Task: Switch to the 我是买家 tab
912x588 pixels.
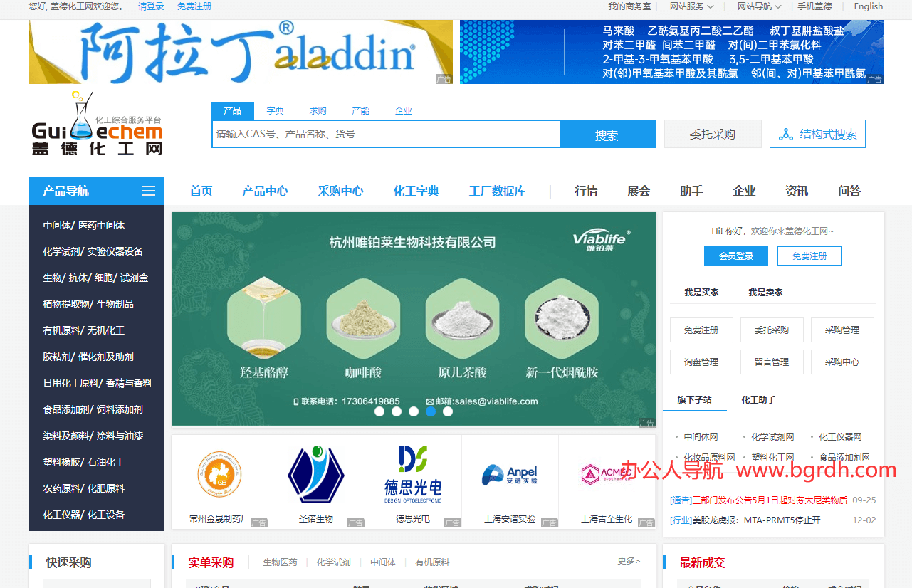Action: click(x=701, y=293)
